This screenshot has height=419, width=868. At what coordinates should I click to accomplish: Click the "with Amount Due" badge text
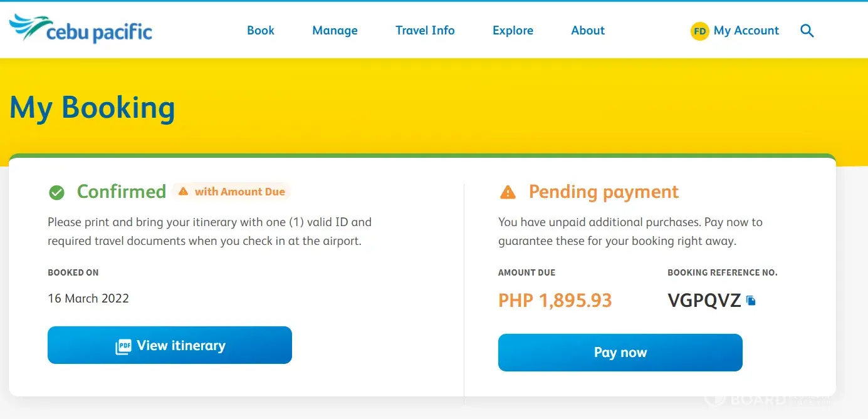click(x=239, y=192)
